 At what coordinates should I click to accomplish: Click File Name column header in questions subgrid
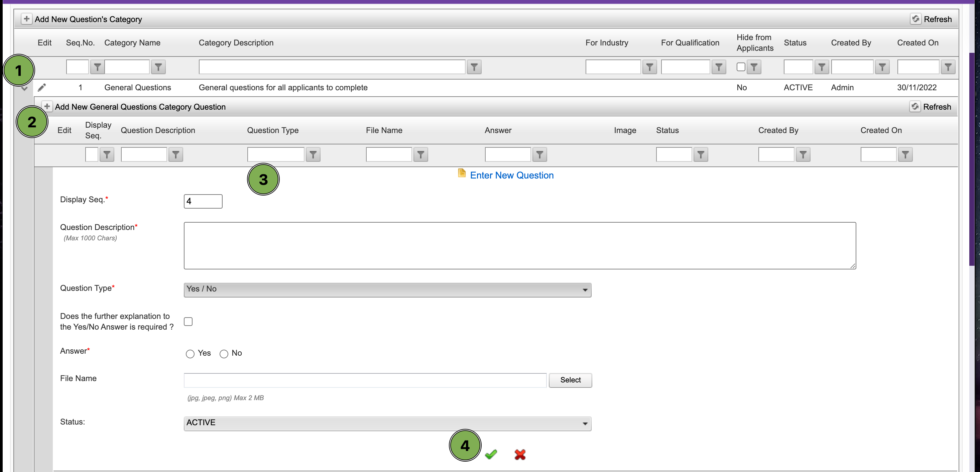pyautogui.click(x=384, y=130)
